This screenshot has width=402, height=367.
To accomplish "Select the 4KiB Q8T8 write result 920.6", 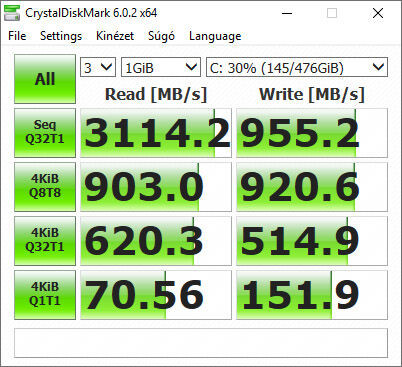I will tap(312, 187).
